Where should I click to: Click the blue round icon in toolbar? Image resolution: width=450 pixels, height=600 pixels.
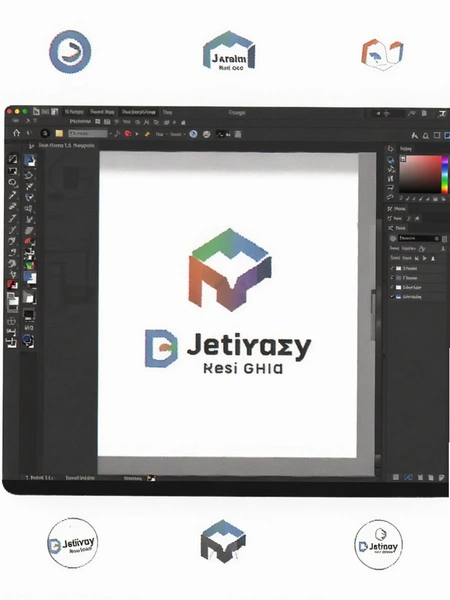click(194, 134)
